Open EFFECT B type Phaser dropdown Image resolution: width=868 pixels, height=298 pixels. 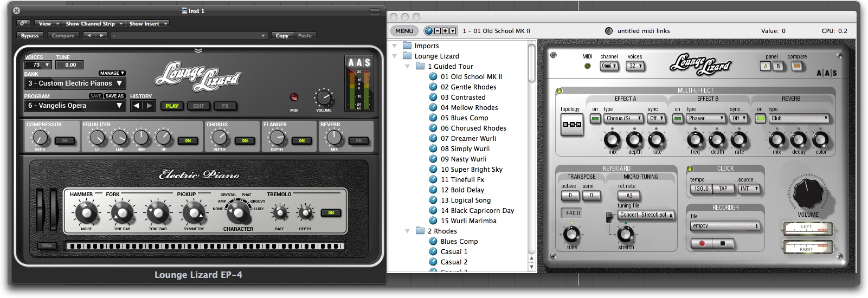click(x=706, y=118)
